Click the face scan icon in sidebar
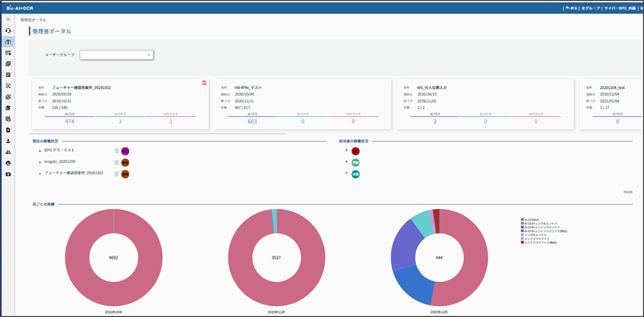This screenshot has height=317, width=644. [x=8, y=86]
